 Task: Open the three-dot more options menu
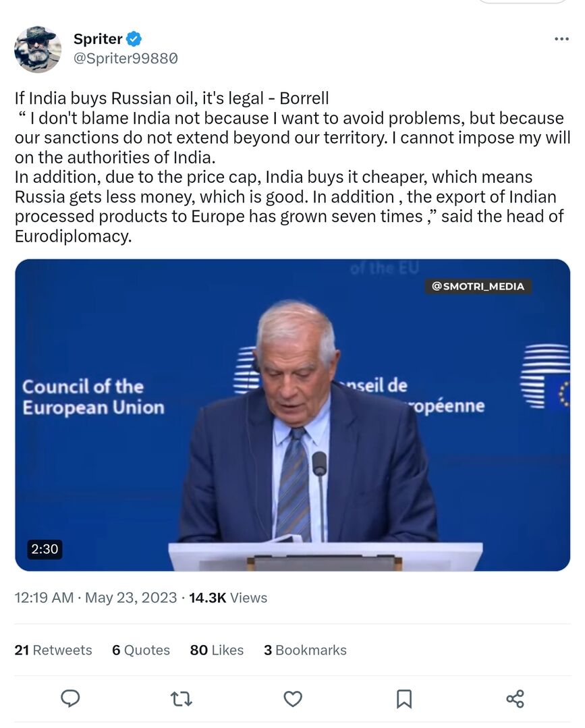(561, 39)
